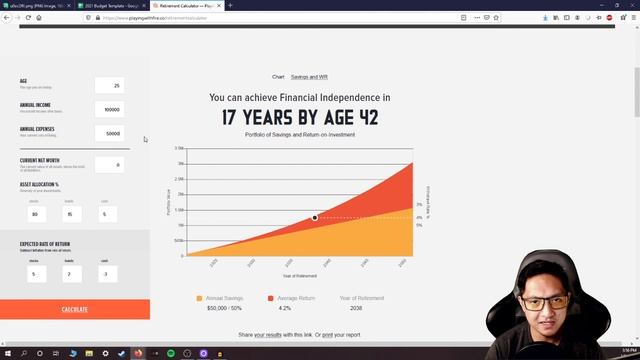Viewport: 640px width, 360px height.
Task: Click the Current Net Worth input field
Action: 109,165
